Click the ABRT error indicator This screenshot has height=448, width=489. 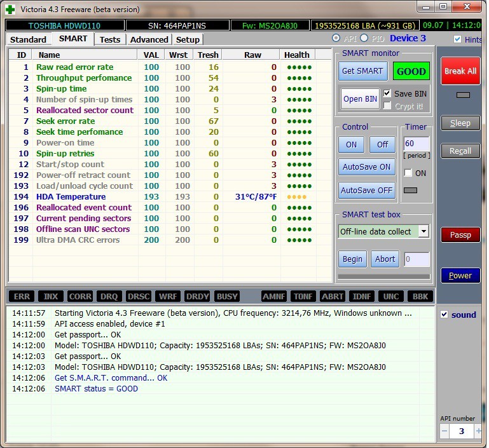(x=333, y=296)
